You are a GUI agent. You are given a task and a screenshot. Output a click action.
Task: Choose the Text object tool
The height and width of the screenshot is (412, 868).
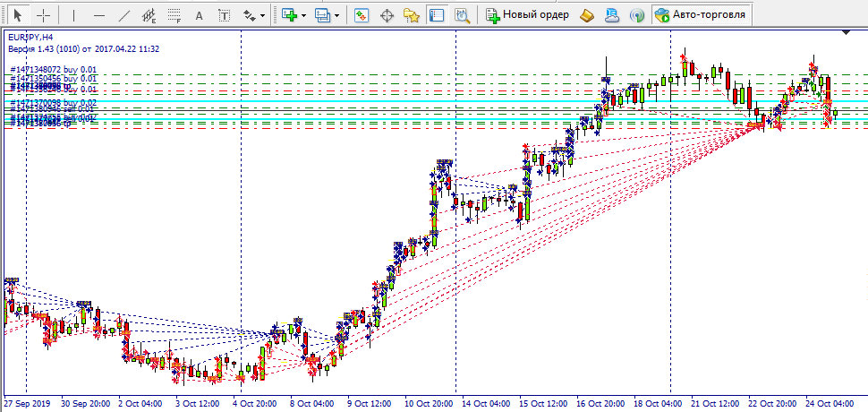tap(200, 15)
